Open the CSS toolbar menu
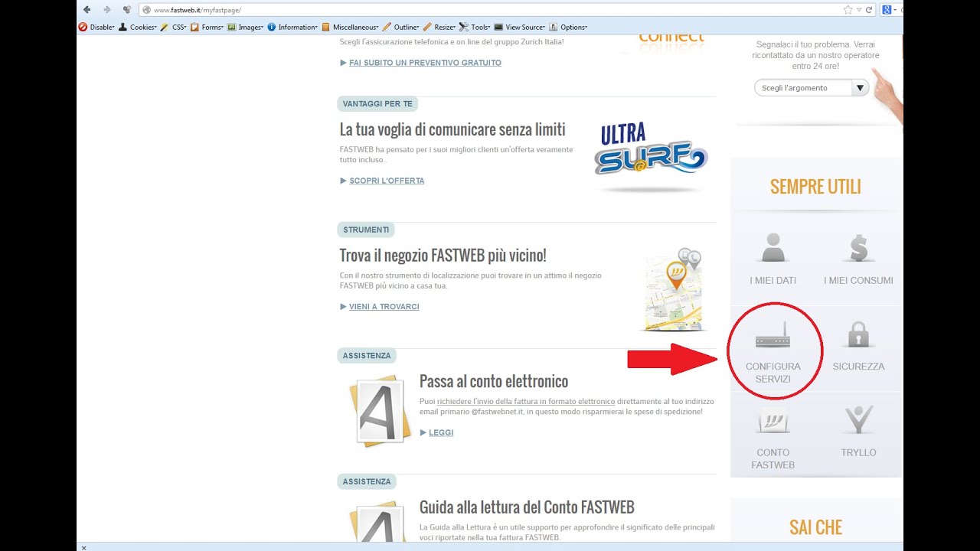Screen dimensions: 980x551 [x=173, y=27]
